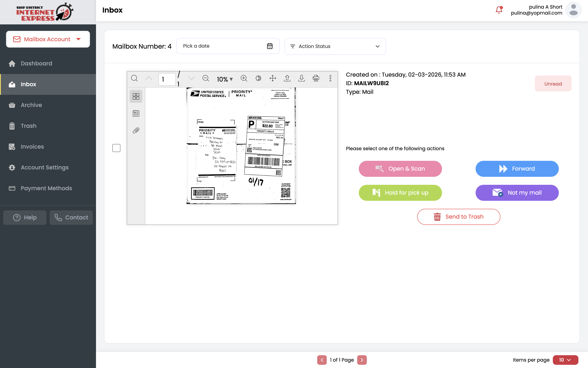Select the mail item checkbox
This screenshot has width=588, height=368.
116,148
